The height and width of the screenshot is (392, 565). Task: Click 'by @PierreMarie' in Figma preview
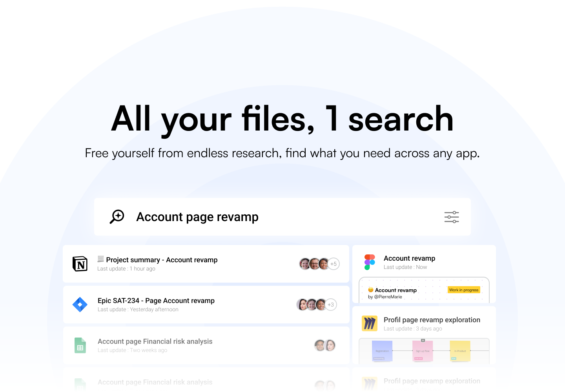pos(385,297)
